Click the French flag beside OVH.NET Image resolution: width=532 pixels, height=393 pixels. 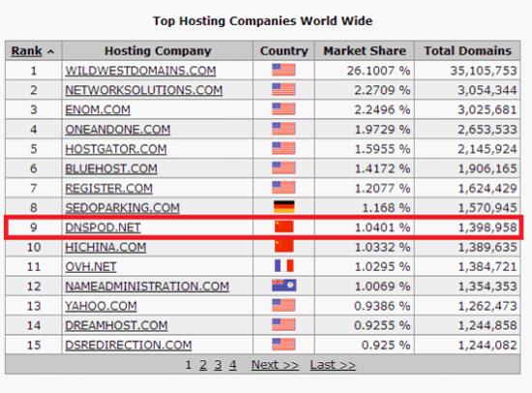click(284, 265)
